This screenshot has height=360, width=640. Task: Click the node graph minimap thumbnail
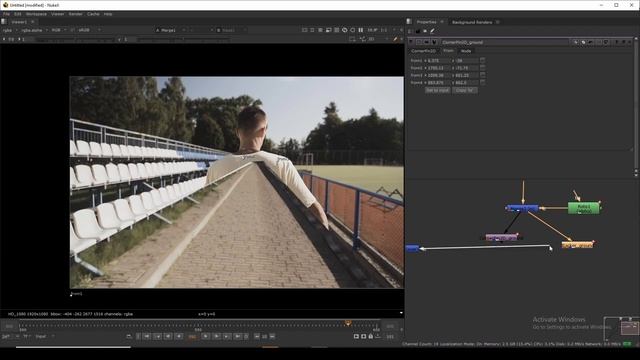tap(621, 328)
